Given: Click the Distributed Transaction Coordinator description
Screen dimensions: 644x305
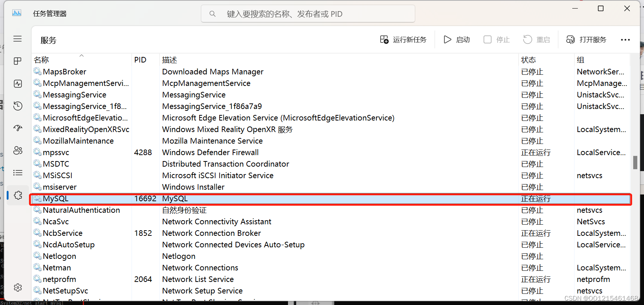Looking at the screenshot, I should coord(226,164).
